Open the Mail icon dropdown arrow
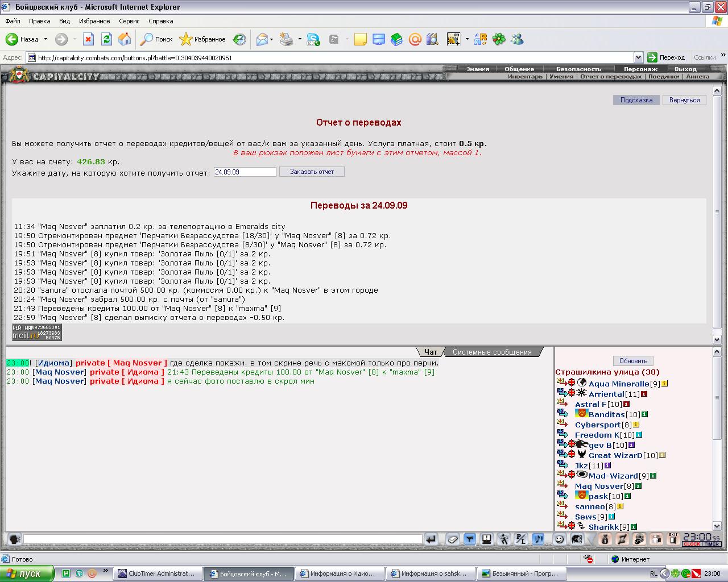This screenshot has width=728, height=582. [x=272, y=39]
